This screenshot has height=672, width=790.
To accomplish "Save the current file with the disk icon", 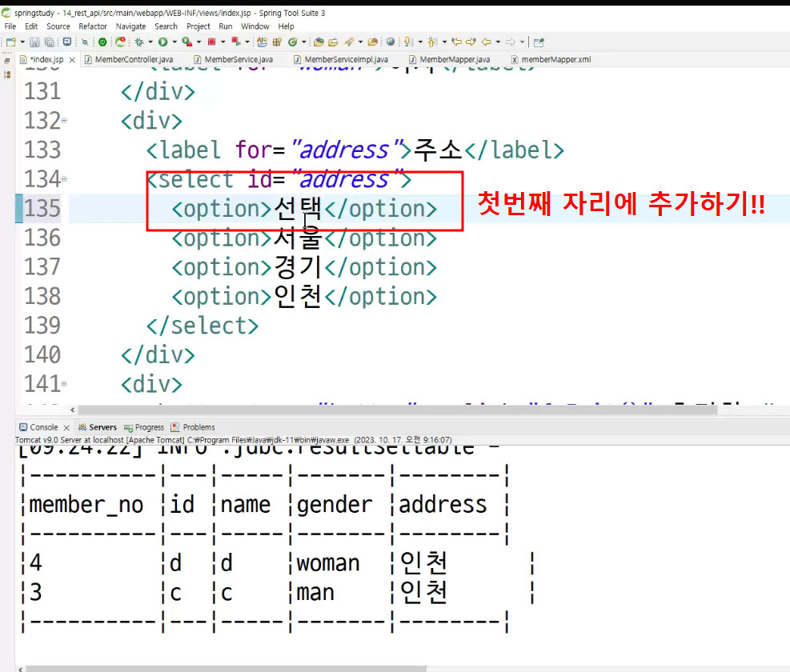I will [34, 42].
